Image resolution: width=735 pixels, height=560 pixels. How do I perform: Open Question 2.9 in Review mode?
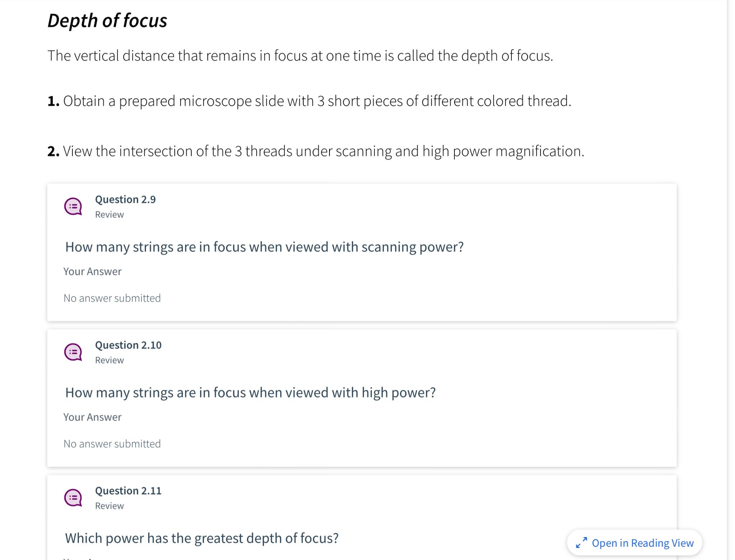coord(109,214)
